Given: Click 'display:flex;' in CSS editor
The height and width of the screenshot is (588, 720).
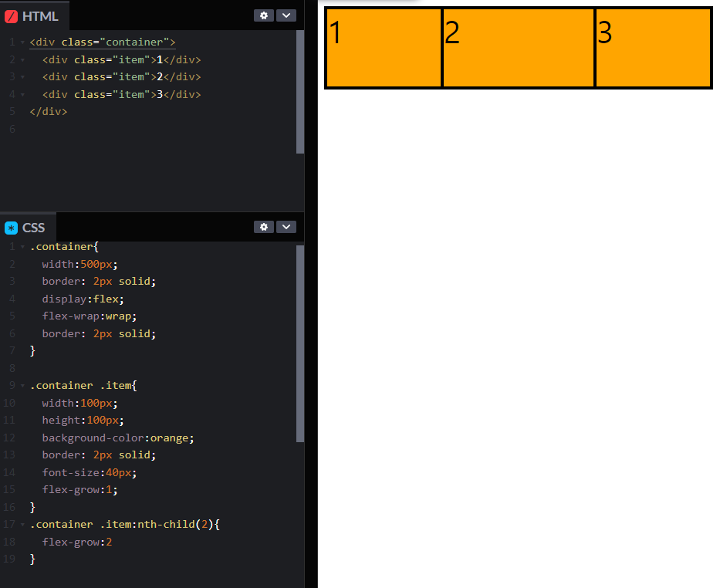Looking at the screenshot, I should 83,299.
